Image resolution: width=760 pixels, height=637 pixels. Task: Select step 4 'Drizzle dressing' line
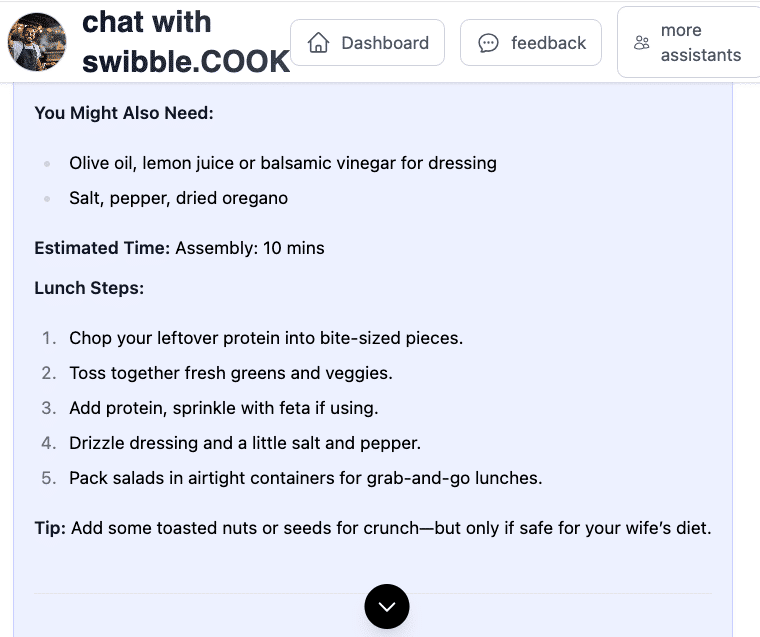tap(245, 443)
